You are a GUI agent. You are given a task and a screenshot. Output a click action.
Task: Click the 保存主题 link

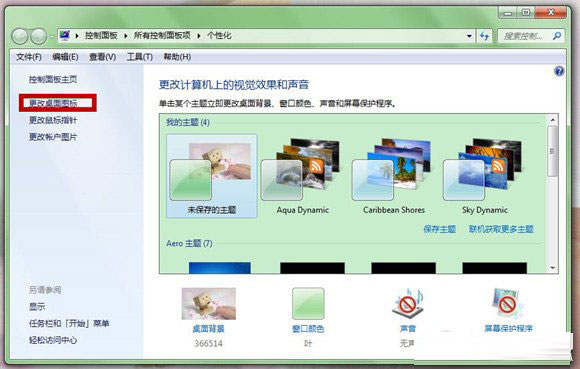pyautogui.click(x=439, y=229)
